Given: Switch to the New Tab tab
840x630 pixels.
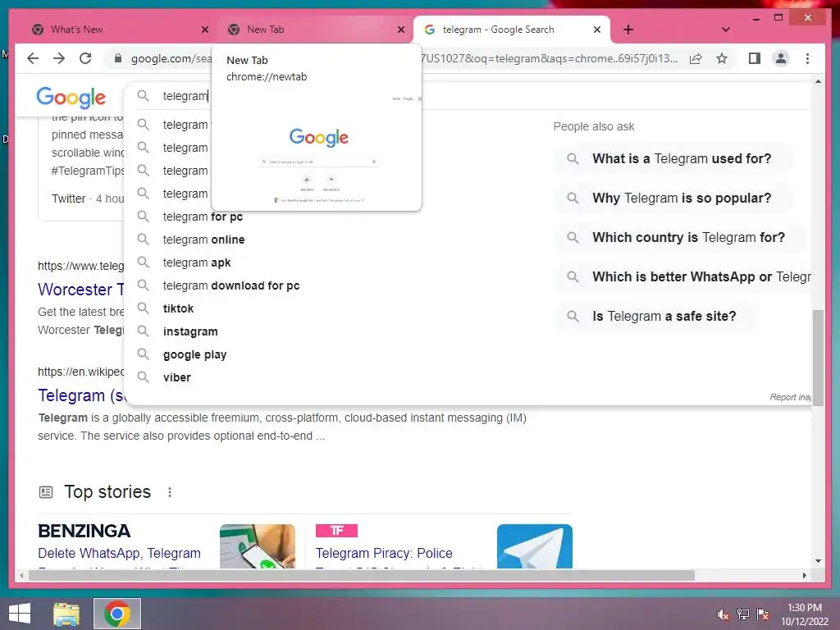Looking at the screenshot, I should 316,30.
